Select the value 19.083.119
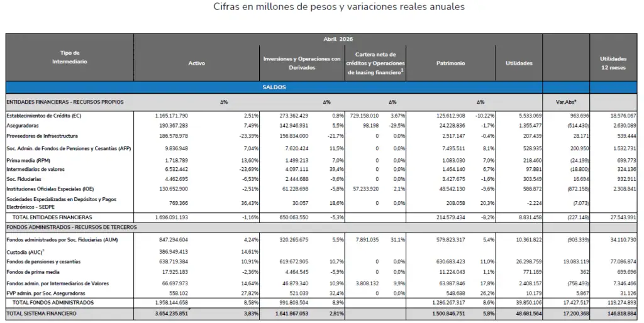This screenshot has height=323, width=644. [575, 262]
